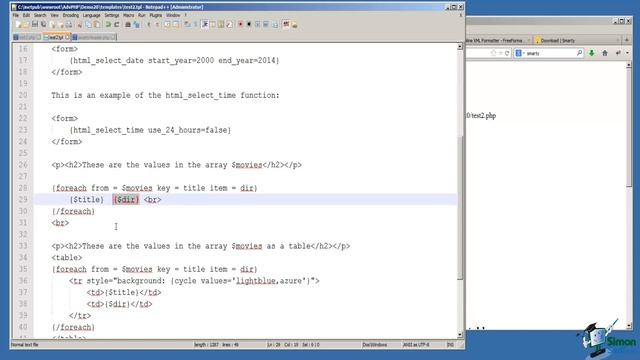Play back the recorded macro
The height and width of the screenshot is (360, 640).
(x=258, y=24)
